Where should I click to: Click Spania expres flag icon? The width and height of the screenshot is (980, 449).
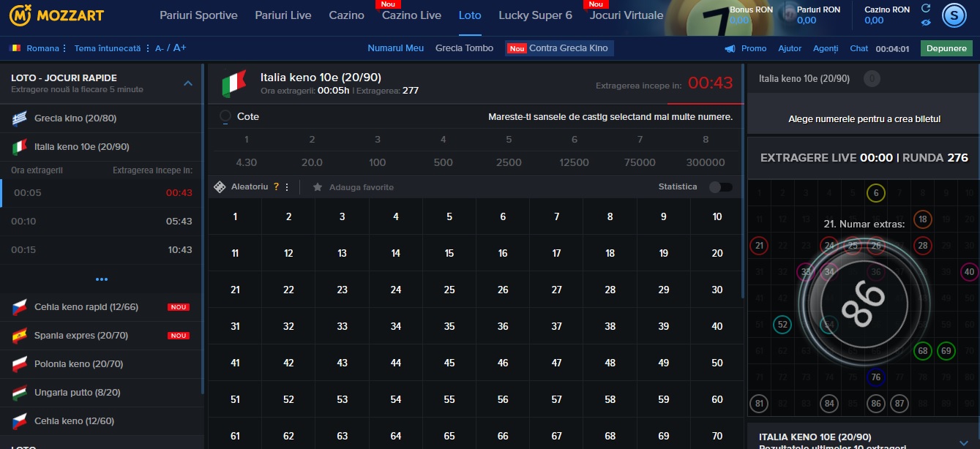pyautogui.click(x=20, y=336)
